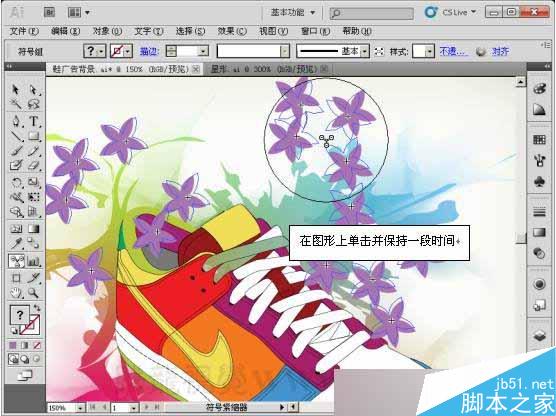Open the 窗口(W) menu
Image resolution: width=556 pixels, height=416 pixels.
[x=315, y=31]
